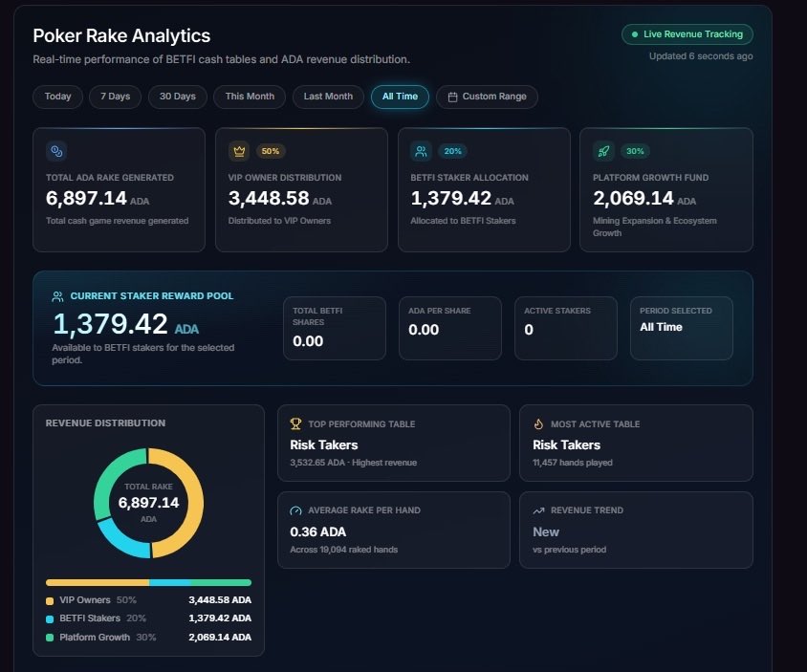Screen dimensions: 807x672
Task: Click the 50% badge on VIP card
Action: (x=271, y=151)
